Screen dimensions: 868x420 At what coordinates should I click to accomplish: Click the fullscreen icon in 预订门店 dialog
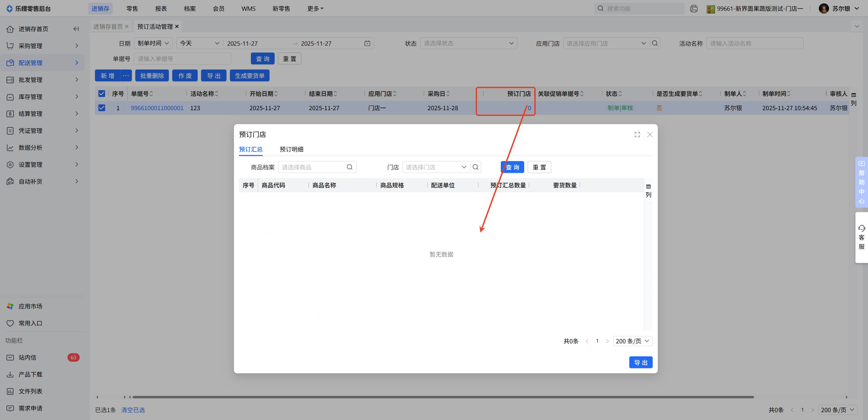[x=637, y=135]
